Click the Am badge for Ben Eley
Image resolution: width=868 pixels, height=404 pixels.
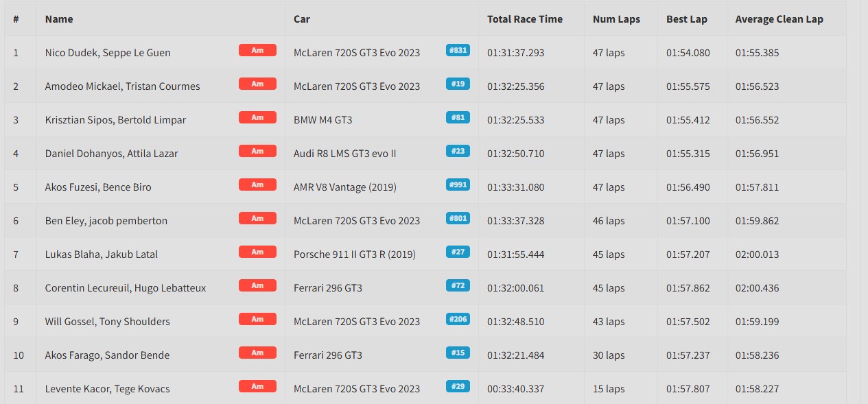click(x=257, y=218)
